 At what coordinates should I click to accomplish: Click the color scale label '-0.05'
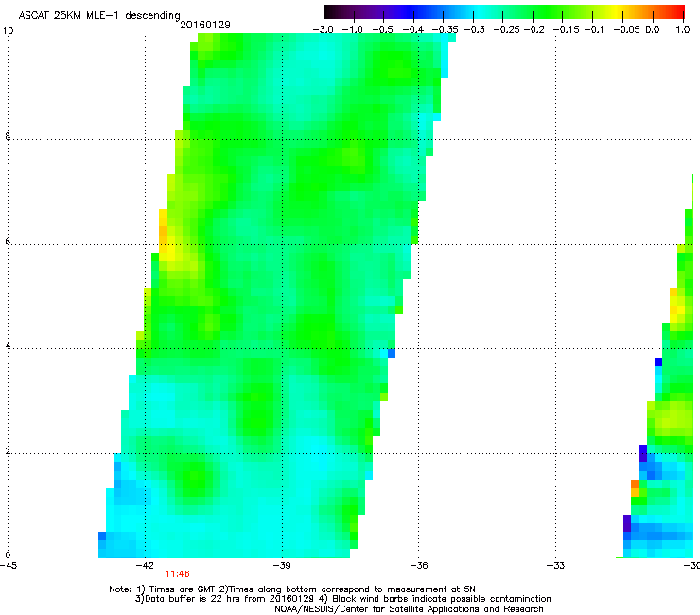[627, 30]
